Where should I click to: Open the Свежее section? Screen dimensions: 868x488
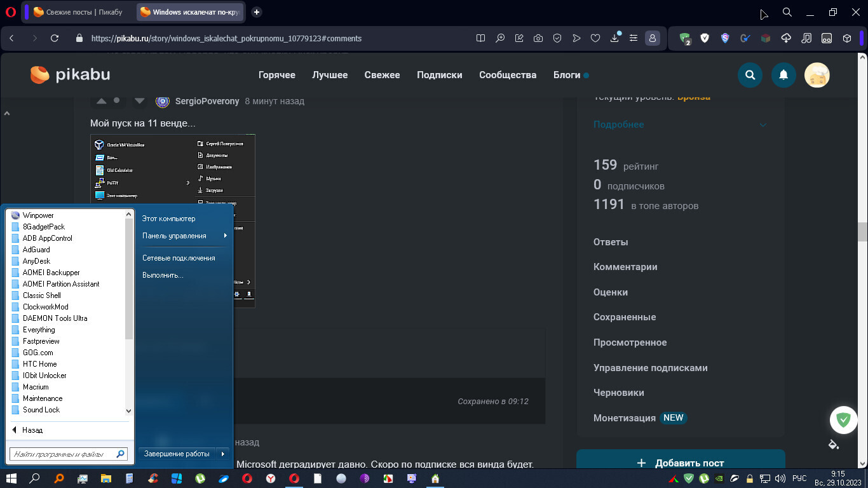[x=382, y=75]
